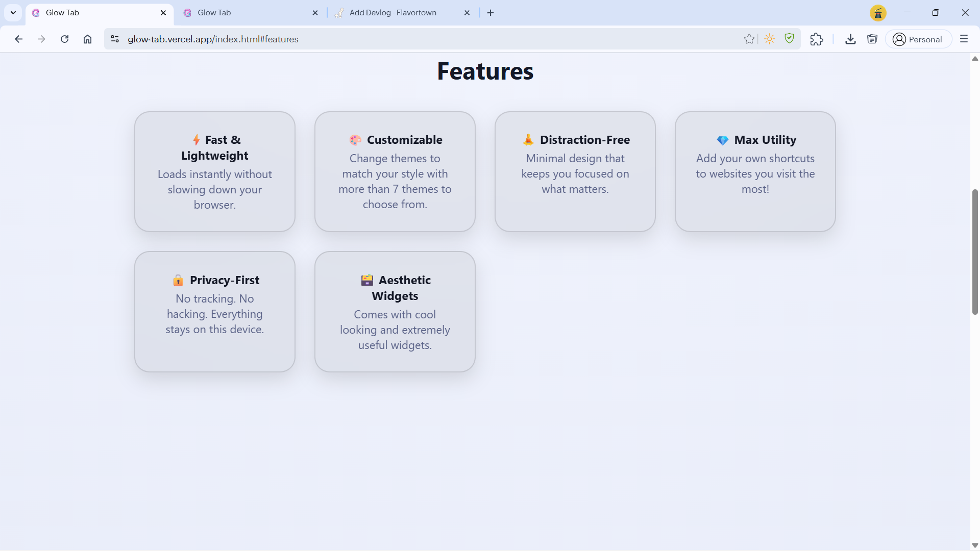Click the reading list icon beside downloads

pyautogui.click(x=872, y=39)
